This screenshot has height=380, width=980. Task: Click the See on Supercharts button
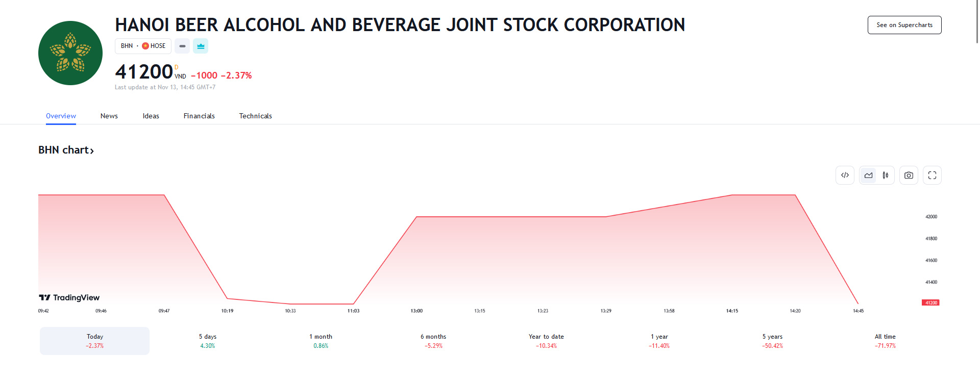click(904, 25)
